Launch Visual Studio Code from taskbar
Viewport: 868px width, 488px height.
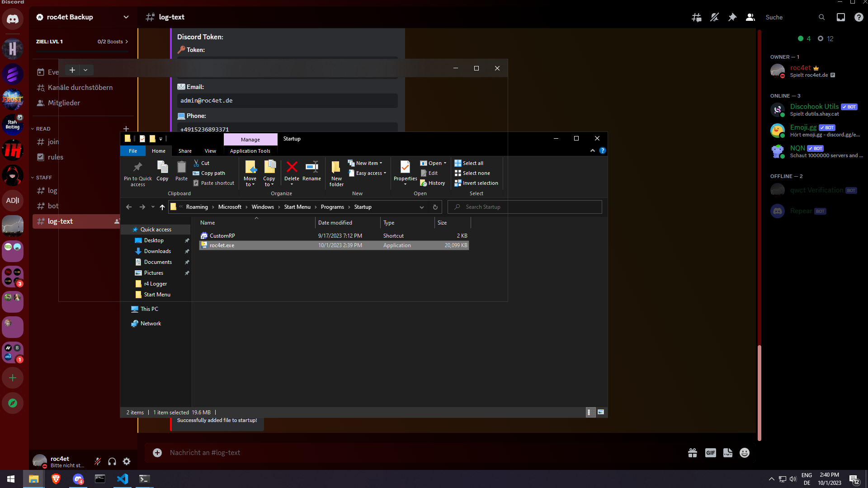point(122,479)
